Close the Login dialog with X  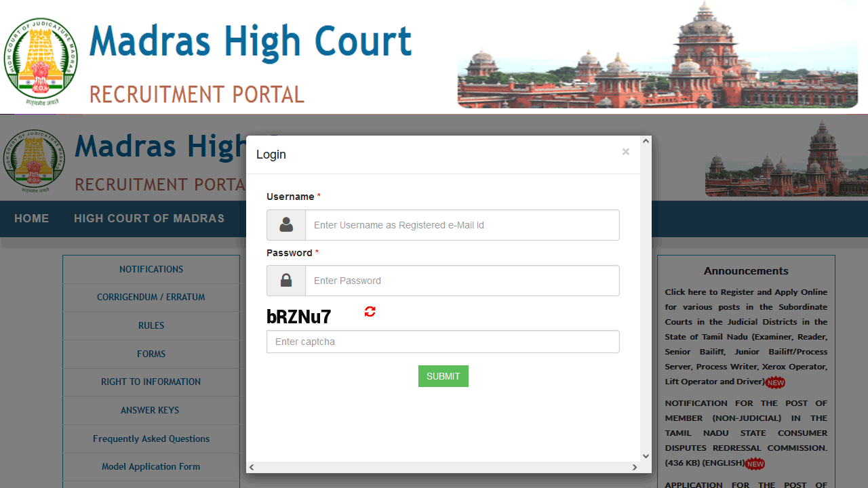[x=626, y=152]
